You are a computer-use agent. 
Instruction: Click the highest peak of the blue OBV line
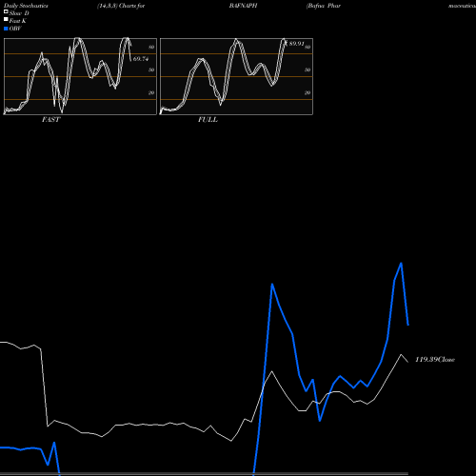click(402, 263)
